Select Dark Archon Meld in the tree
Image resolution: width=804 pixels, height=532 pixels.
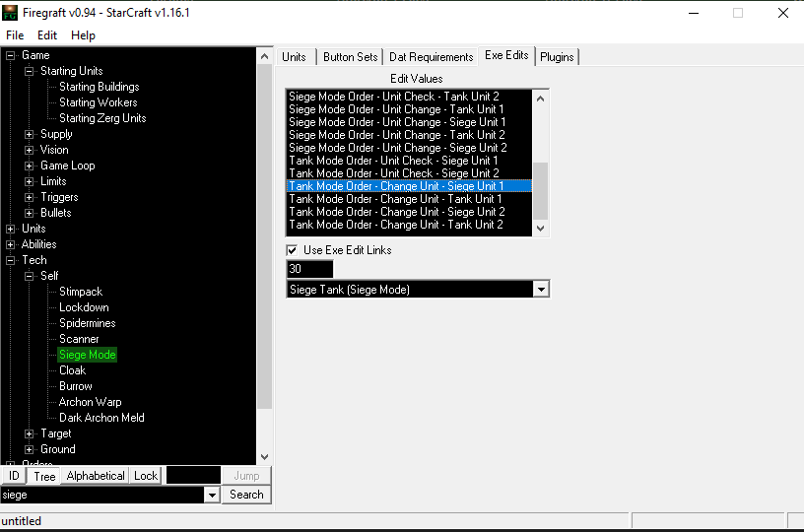coord(101,419)
